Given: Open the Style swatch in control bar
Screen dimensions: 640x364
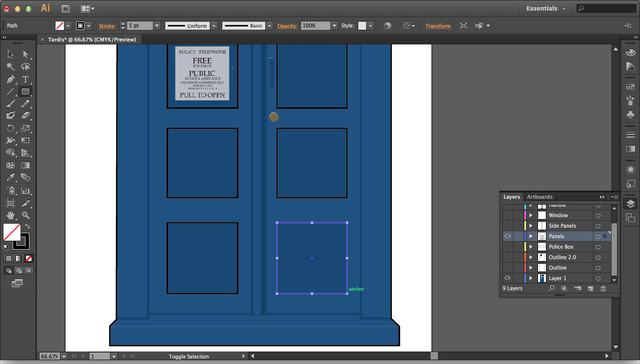Looking at the screenshot, I should tap(362, 25).
